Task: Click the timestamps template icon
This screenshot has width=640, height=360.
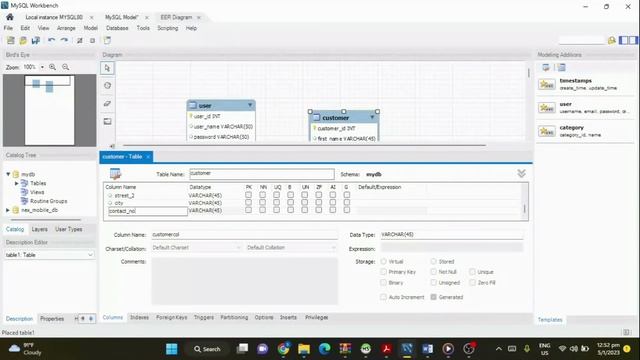Action: (547, 84)
